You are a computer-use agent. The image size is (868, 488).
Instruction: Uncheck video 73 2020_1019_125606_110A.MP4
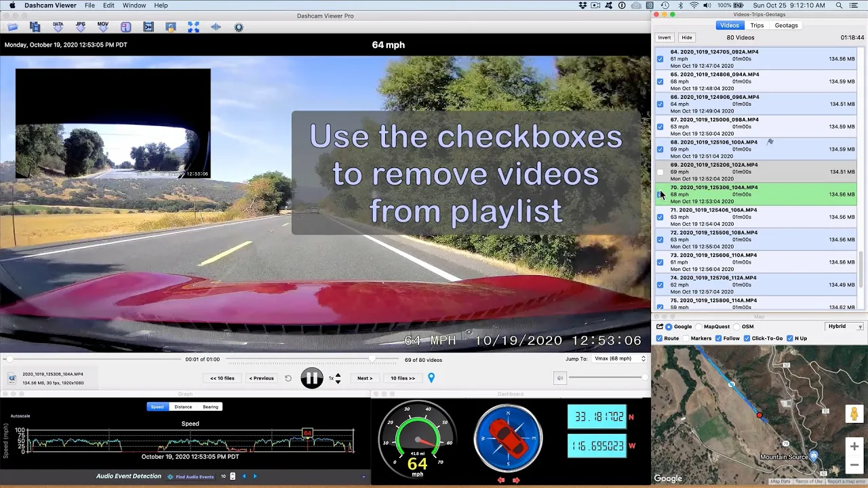click(660, 262)
